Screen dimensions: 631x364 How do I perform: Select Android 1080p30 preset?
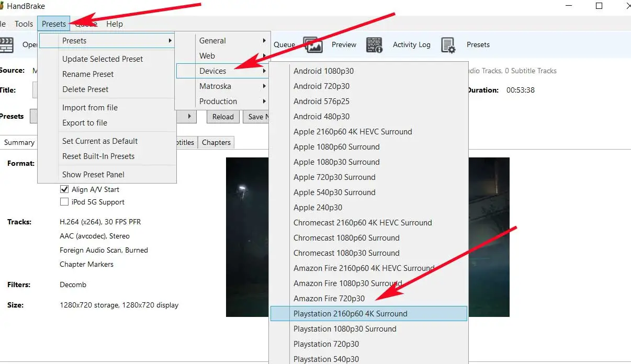tap(368, 71)
